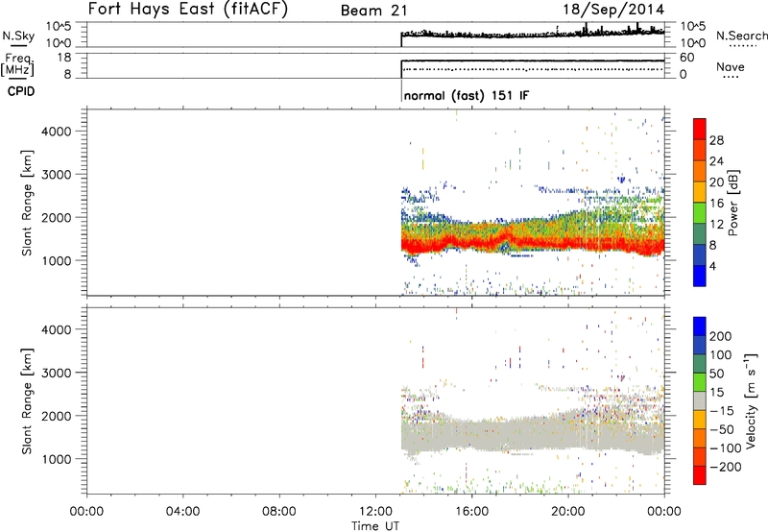The image size is (768, 532).
Task: Click the '28' label on power colorbar
Action: [x=716, y=140]
